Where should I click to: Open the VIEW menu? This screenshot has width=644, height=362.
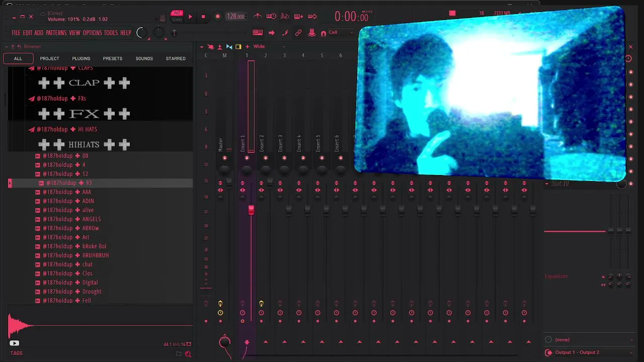74,33
